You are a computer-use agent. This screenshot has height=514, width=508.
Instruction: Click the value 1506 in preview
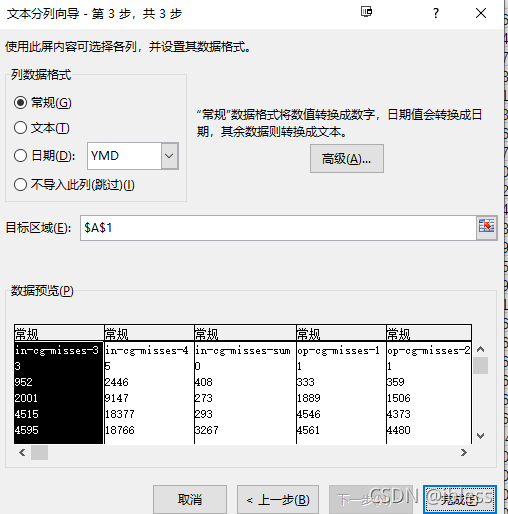tap(399, 398)
